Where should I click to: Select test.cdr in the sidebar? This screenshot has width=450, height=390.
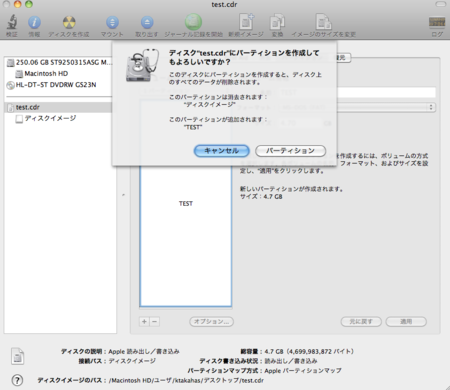58,107
